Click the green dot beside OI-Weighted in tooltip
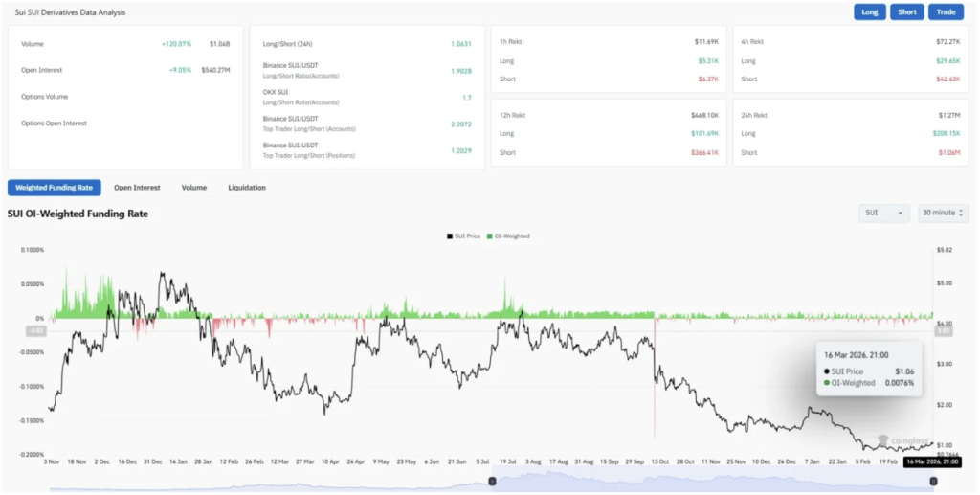This screenshot has width=980, height=495. click(x=827, y=383)
